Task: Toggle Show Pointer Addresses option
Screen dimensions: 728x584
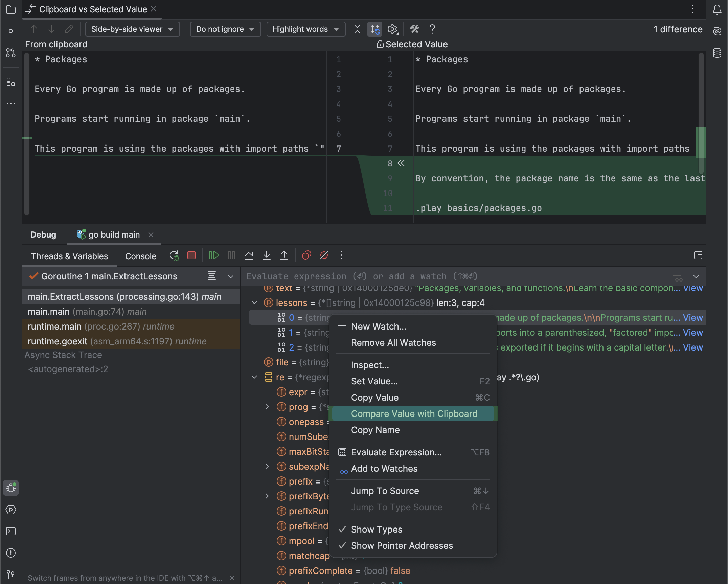Action: [x=413, y=545]
